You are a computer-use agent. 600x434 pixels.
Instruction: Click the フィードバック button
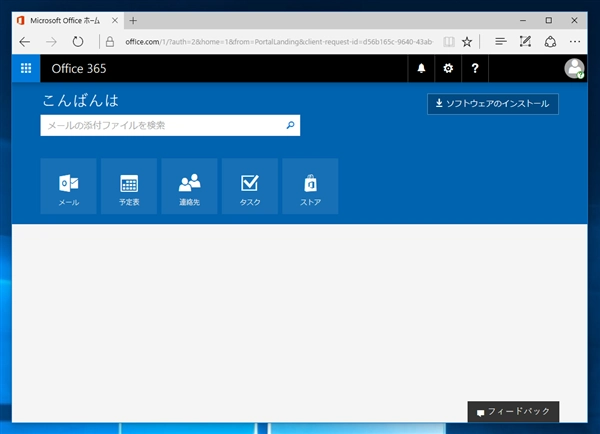[513, 412]
